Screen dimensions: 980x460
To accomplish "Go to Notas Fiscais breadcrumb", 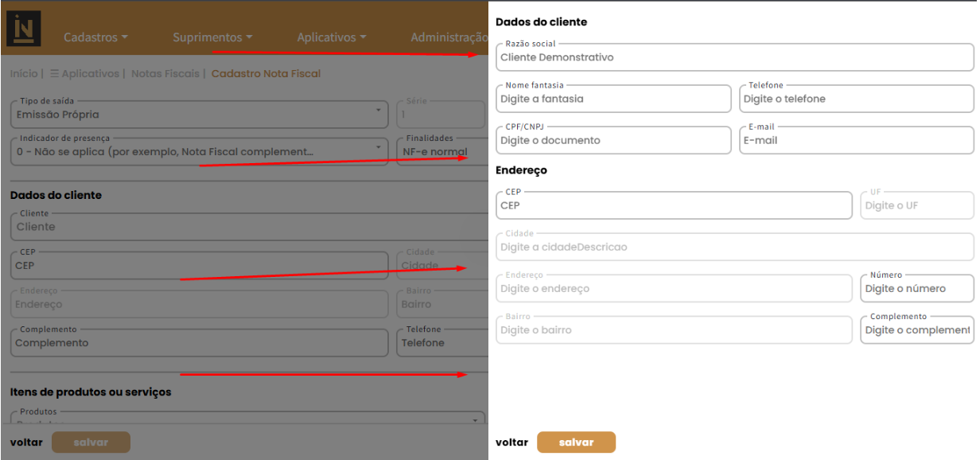I will coord(165,74).
